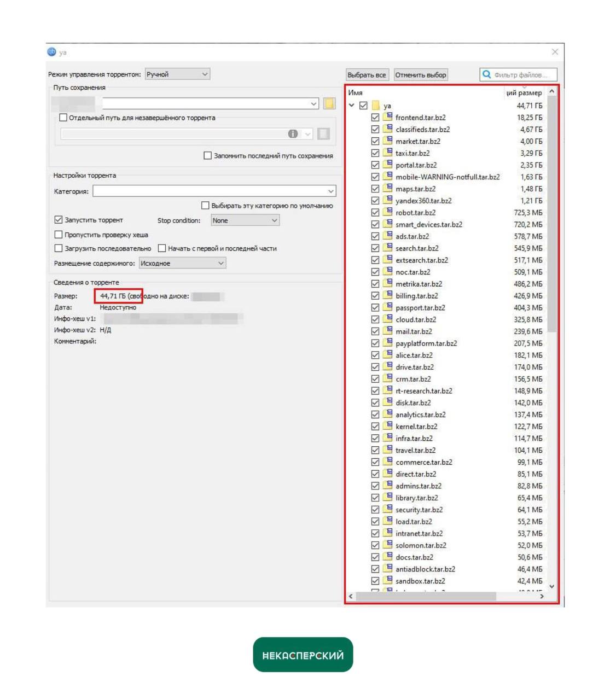The height and width of the screenshot is (700, 610).
Task: Click the classifieds.tar.bz2 archive icon
Action: 388,129
